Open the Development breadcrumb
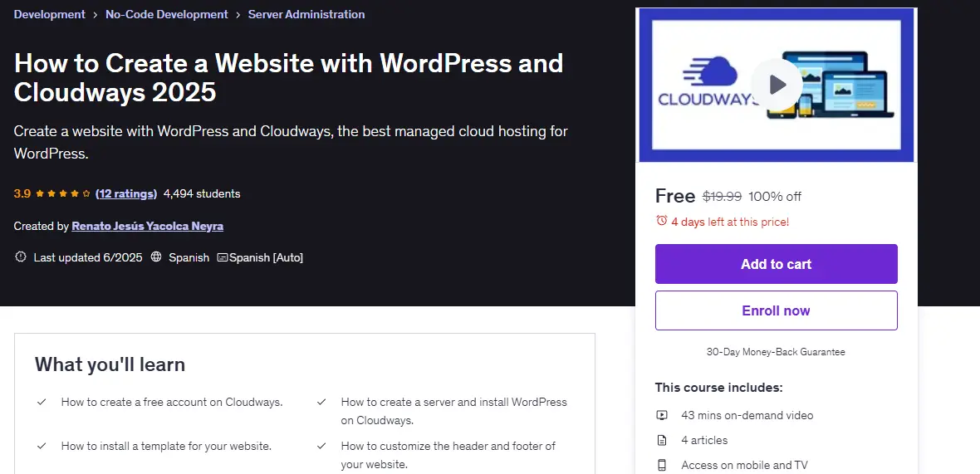Screen dimensions: 980x474 (x=49, y=14)
